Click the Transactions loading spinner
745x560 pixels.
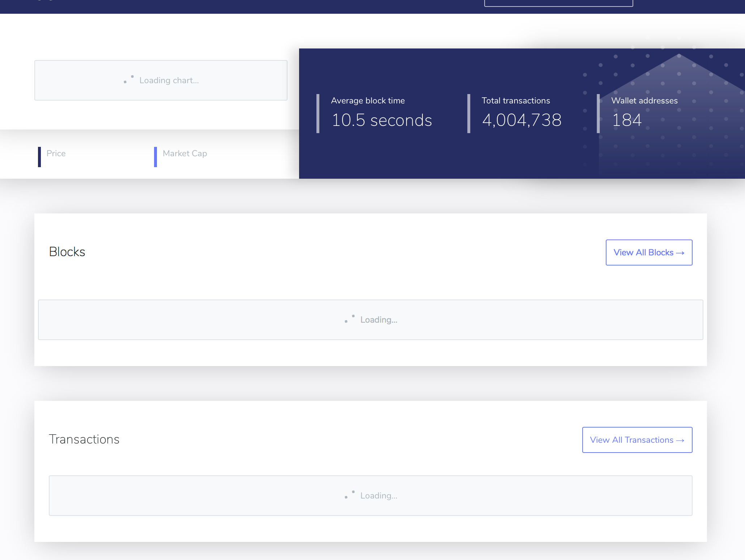[x=348, y=495]
